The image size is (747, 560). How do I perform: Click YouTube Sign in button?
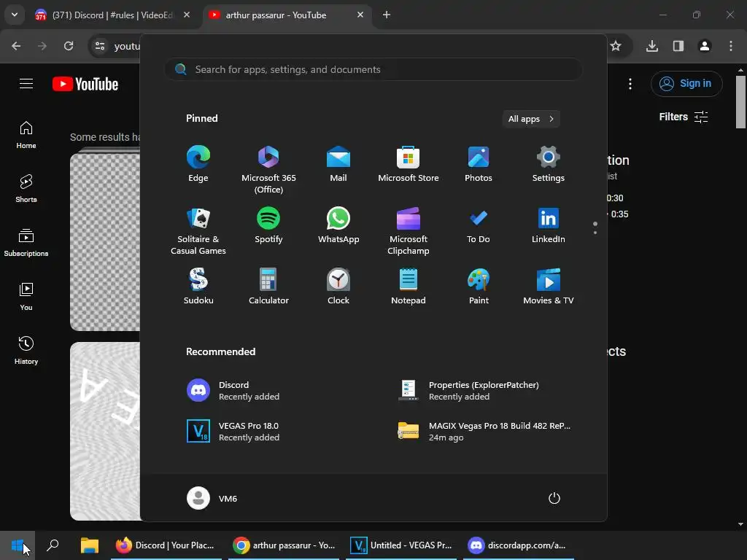click(686, 84)
